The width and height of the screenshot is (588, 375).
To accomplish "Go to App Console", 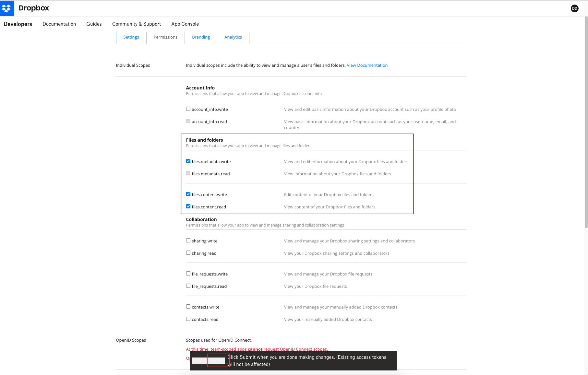I will pyautogui.click(x=185, y=24).
